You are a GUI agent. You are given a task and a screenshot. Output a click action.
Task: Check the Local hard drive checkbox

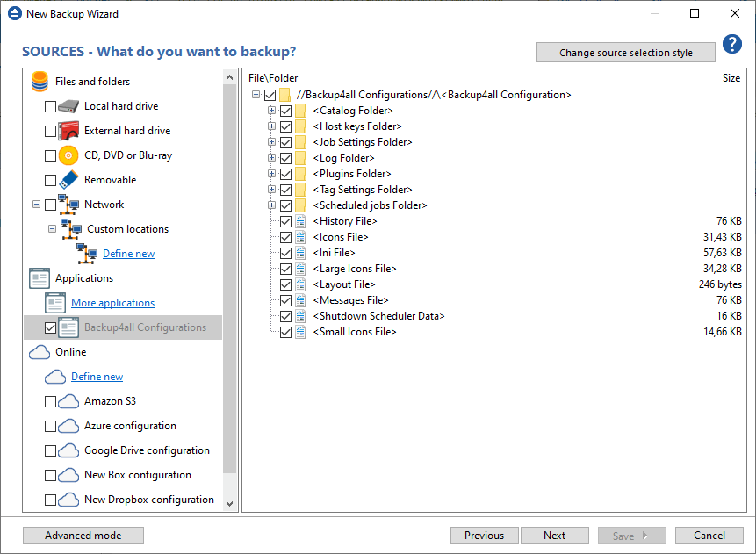point(50,106)
